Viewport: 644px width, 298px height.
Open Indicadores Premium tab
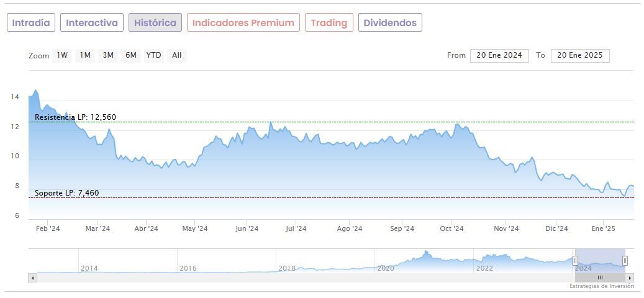(243, 23)
